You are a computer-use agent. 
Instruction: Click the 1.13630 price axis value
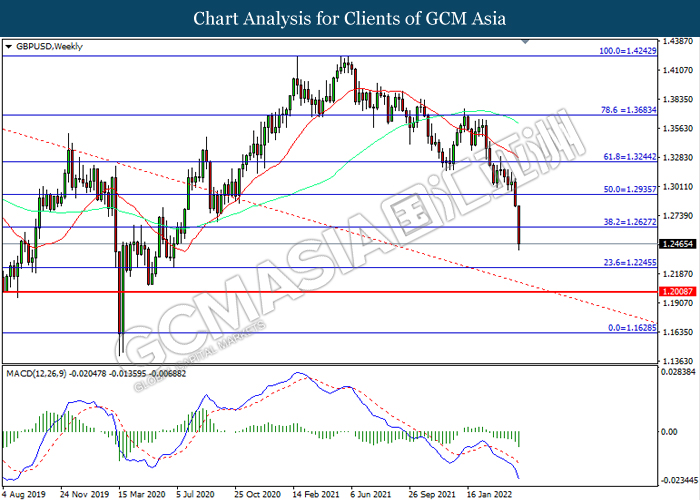click(x=677, y=361)
